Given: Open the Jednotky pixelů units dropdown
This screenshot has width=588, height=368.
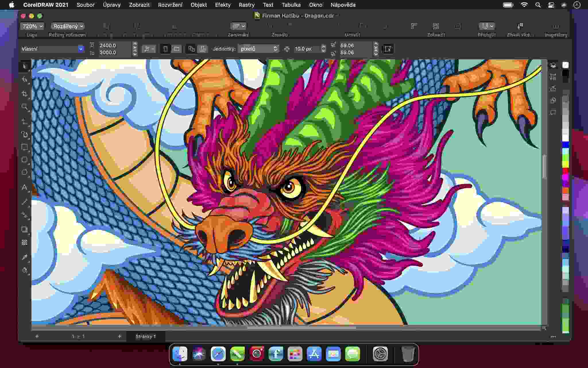Looking at the screenshot, I should pyautogui.click(x=259, y=49).
